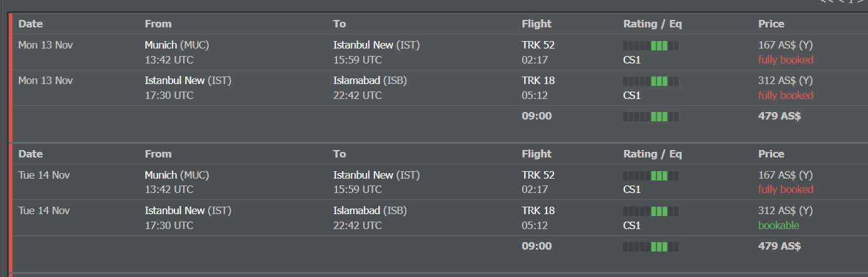Click Istanbul New (IST) arrival on Mon 13 Nov first leg
Viewport: 868px width, 277px height.
(376, 45)
